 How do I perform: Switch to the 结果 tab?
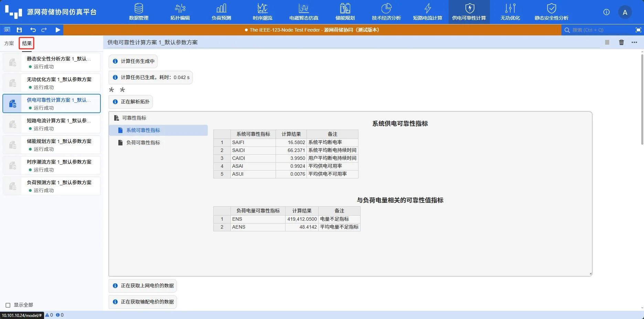(x=27, y=43)
